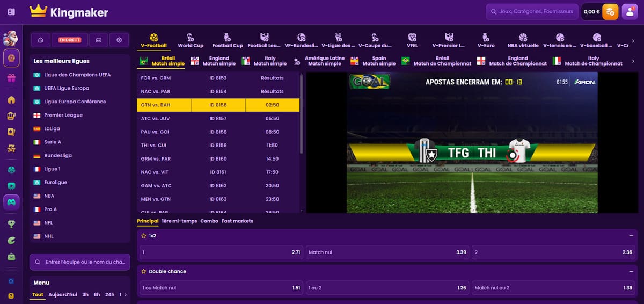Open the poker chip casino sidebar icon
Screen dimensions: 644x304
(11, 57)
